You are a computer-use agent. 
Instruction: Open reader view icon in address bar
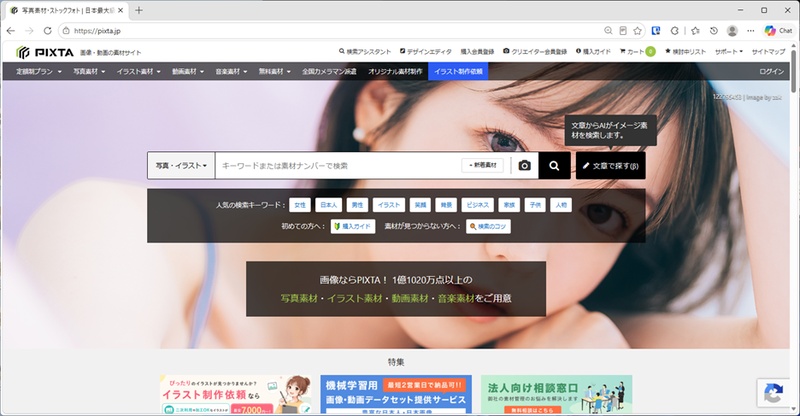click(x=623, y=31)
